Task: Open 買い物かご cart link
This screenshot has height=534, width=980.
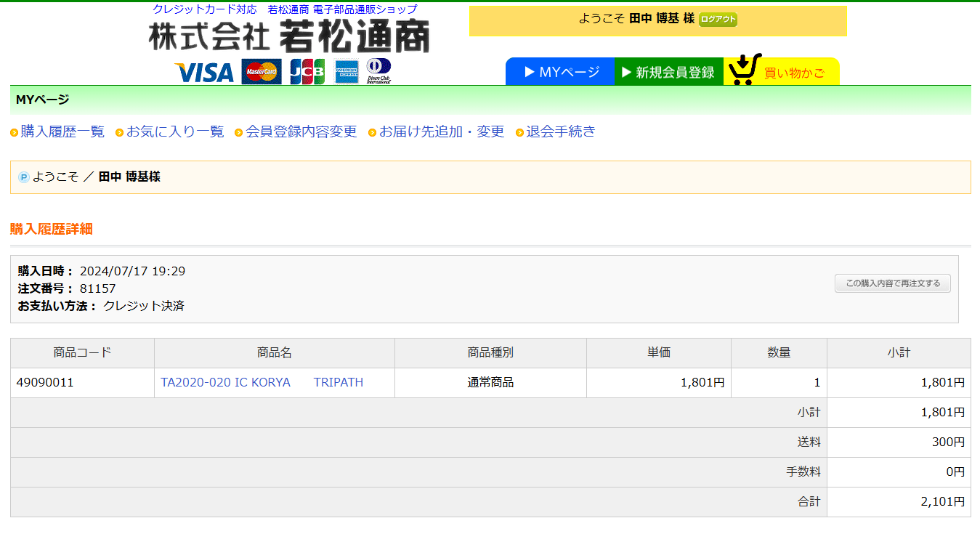Action: (x=794, y=73)
